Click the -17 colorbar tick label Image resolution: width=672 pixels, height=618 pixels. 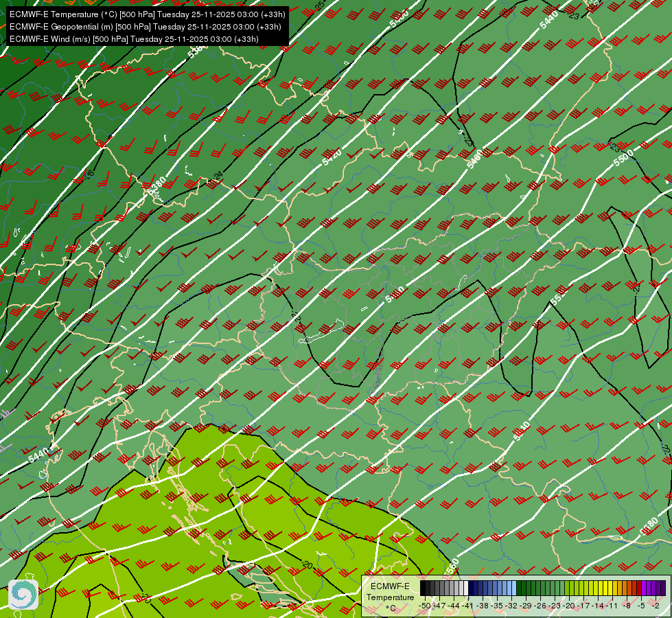point(583,606)
